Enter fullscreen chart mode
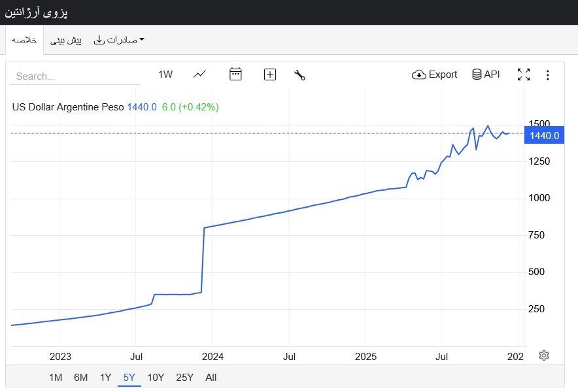The width and height of the screenshot is (578, 392). (x=523, y=74)
